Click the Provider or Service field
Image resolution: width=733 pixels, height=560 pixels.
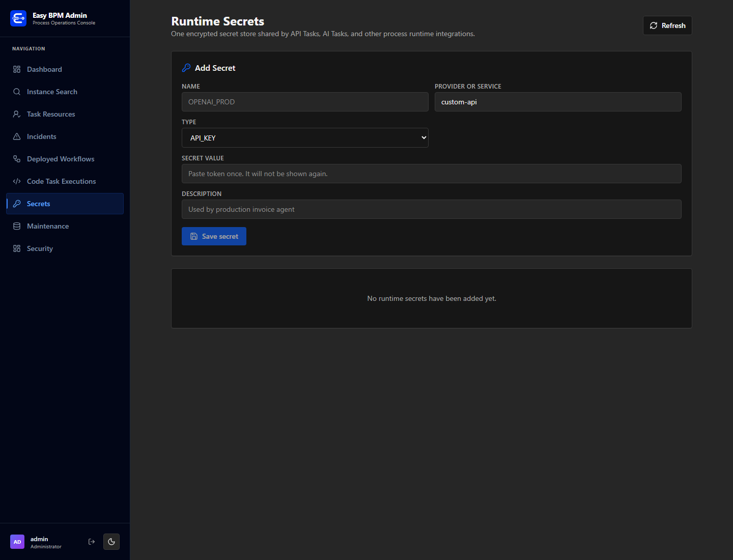coord(558,102)
